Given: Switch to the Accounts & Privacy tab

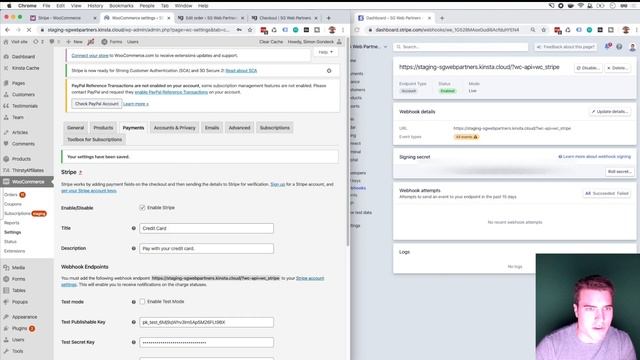Looking at the screenshot, I should (x=175, y=128).
